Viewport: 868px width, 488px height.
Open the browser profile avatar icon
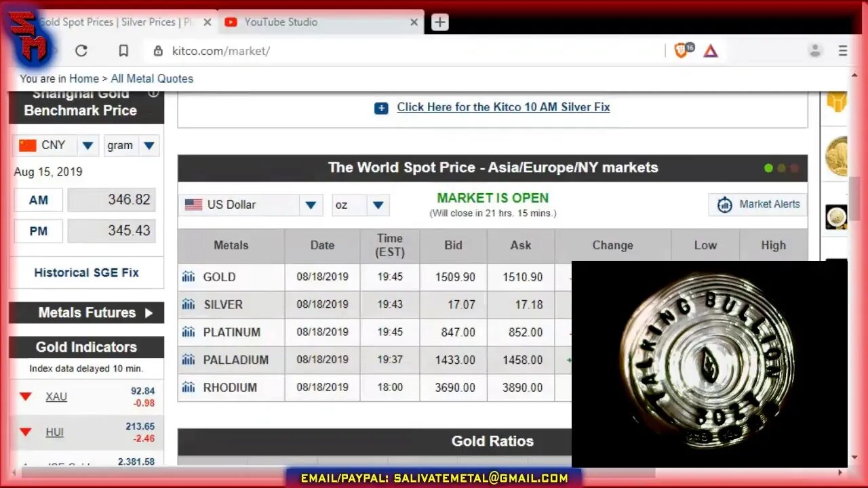tap(815, 50)
